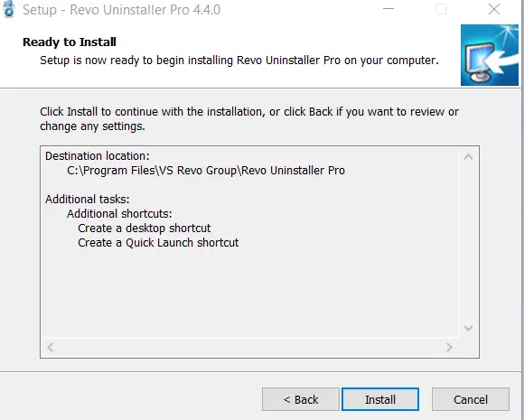Click the horizontal scroll right arrow
The image size is (524, 420).
tap(449, 347)
